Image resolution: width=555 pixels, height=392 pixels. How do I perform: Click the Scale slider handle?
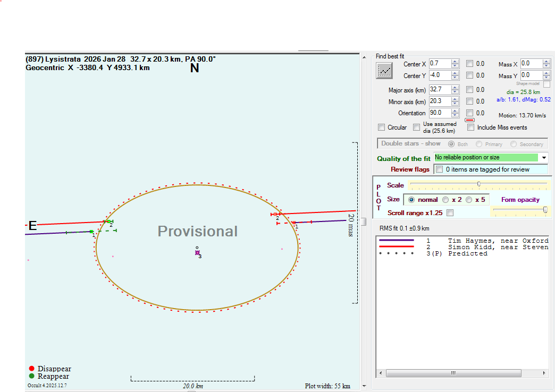click(479, 184)
